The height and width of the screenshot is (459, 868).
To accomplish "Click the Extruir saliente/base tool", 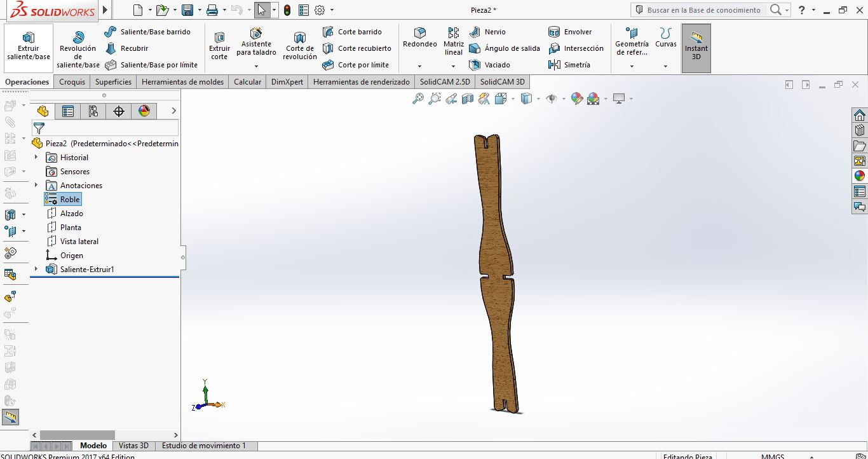I will 29,47.
